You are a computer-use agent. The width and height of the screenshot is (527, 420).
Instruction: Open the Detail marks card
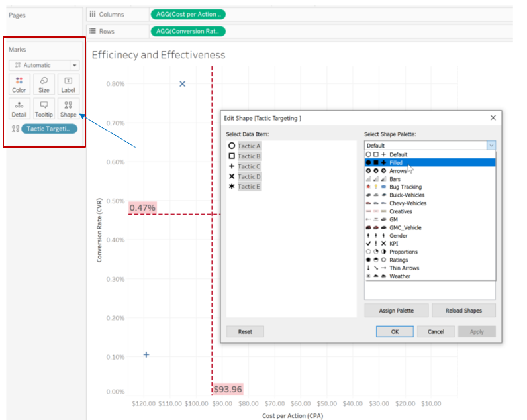[x=19, y=109]
